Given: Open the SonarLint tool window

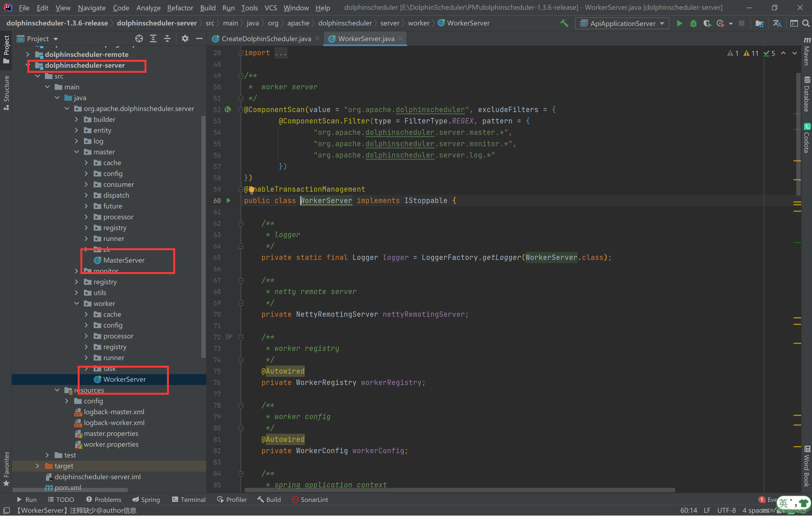Looking at the screenshot, I should tap(310, 499).
